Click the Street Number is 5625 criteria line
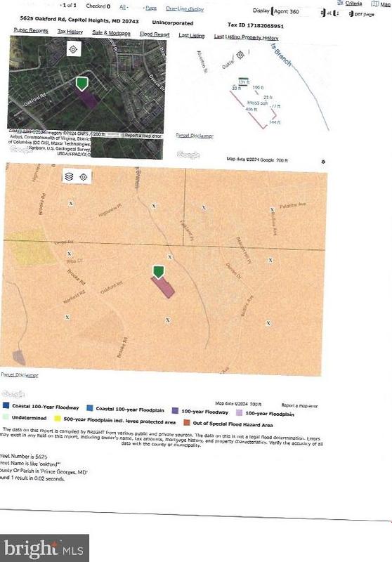Screen dimensions: 392x562 [24, 456]
